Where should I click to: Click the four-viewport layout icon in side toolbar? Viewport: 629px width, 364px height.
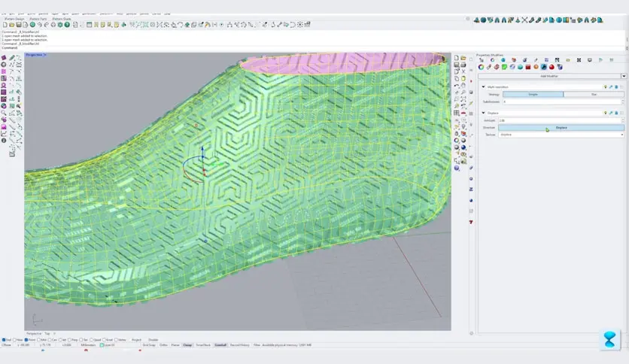[457, 113]
